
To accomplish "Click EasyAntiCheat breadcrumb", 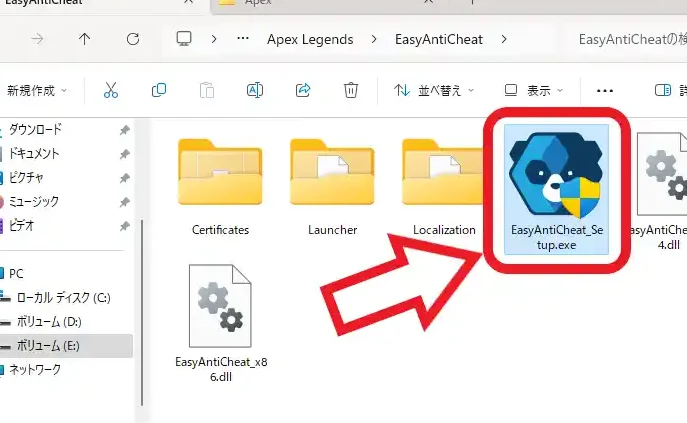I will [439, 39].
